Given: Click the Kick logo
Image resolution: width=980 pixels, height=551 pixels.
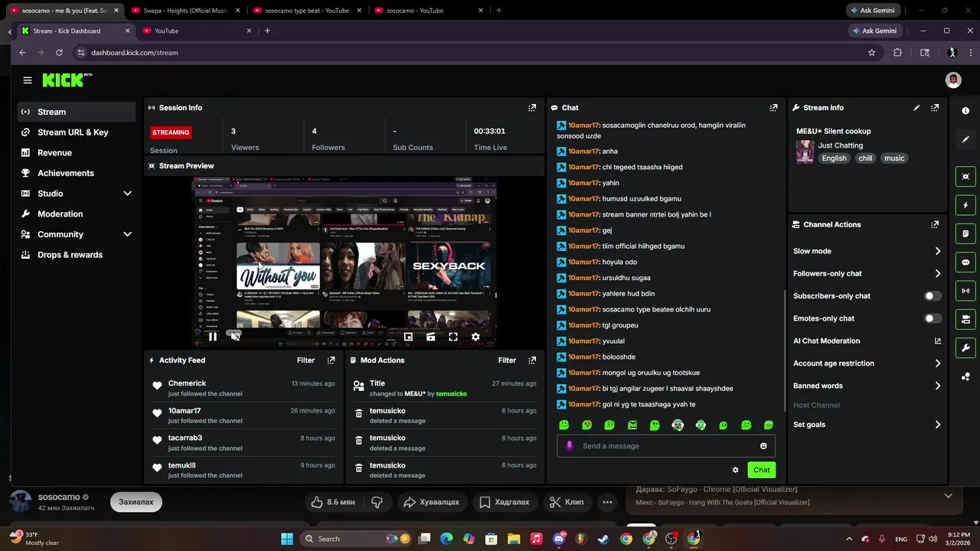Looking at the screenshot, I should (x=67, y=80).
